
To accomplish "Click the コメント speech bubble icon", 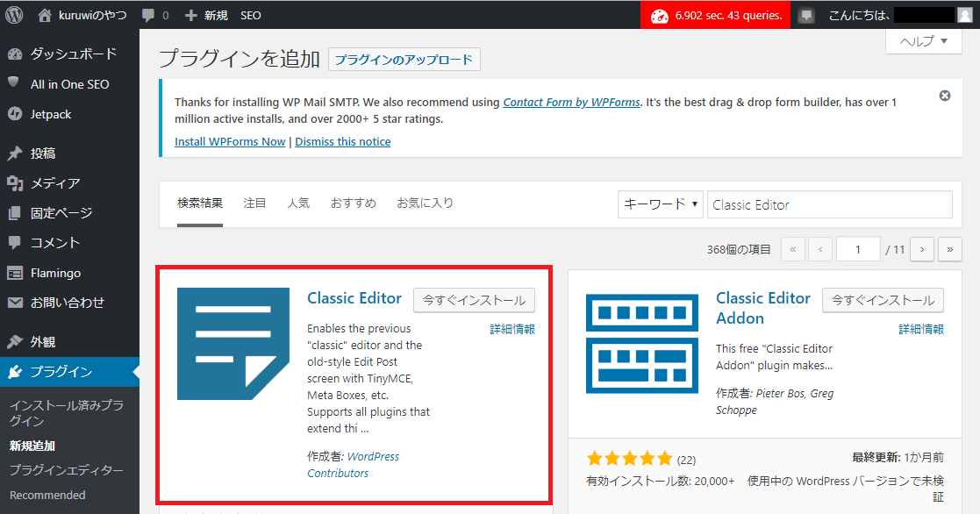I will tap(15, 243).
